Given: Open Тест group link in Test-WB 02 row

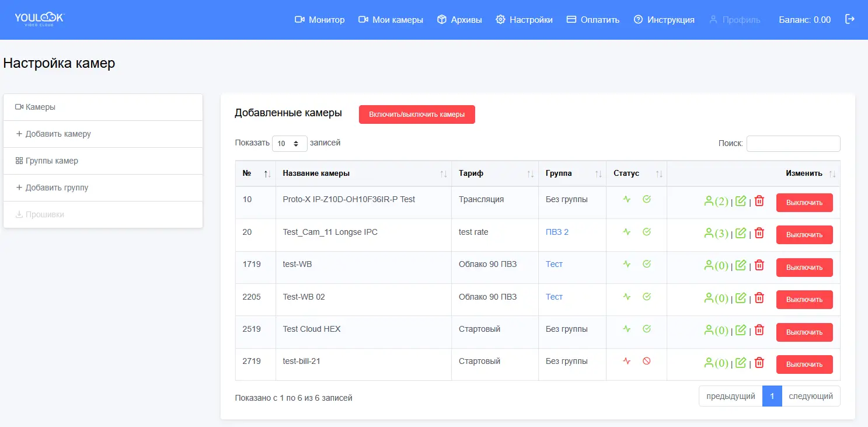Looking at the screenshot, I should click(x=554, y=297).
